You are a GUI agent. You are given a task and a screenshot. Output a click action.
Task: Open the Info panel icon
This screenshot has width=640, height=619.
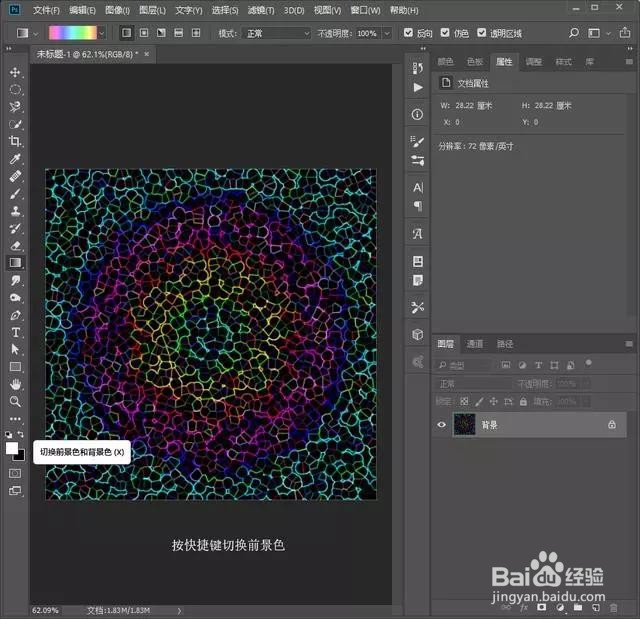(417, 114)
